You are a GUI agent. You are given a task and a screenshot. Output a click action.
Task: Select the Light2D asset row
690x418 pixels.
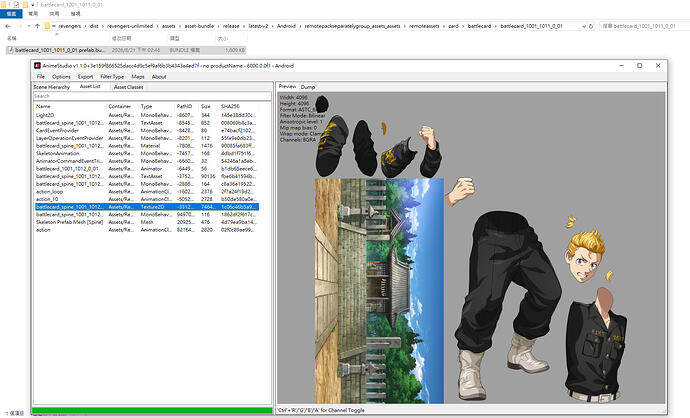click(x=147, y=115)
